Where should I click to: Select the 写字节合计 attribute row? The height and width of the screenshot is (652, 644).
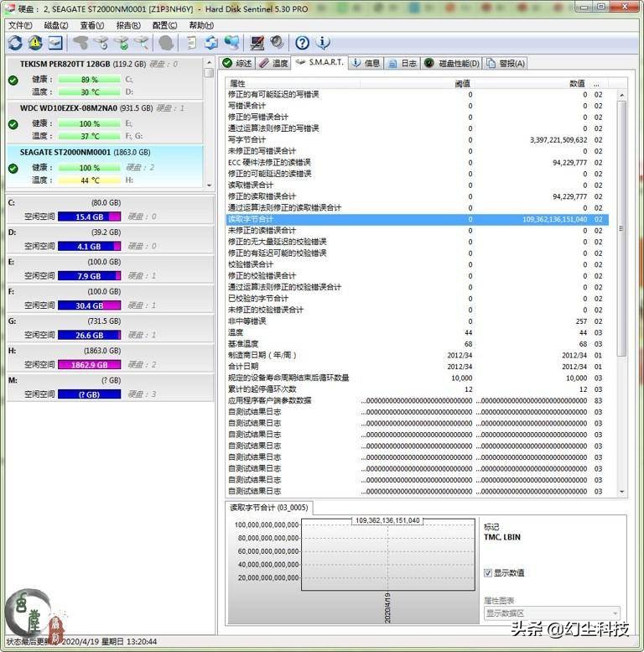[x=418, y=139]
